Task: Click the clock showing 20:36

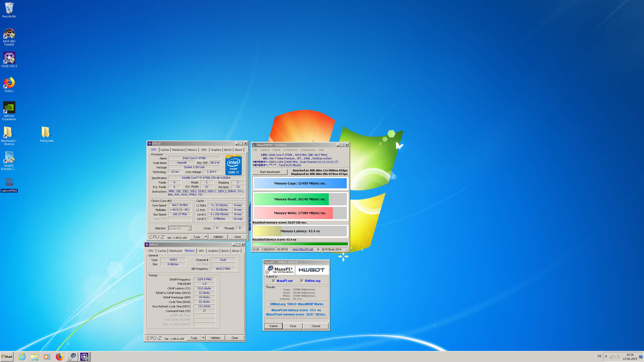Action: click(x=630, y=355)
